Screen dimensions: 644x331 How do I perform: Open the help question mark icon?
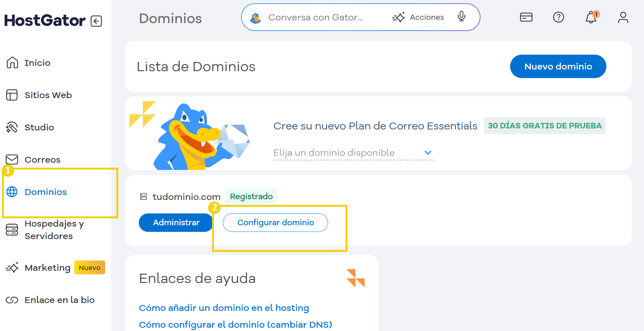point(558,17)
